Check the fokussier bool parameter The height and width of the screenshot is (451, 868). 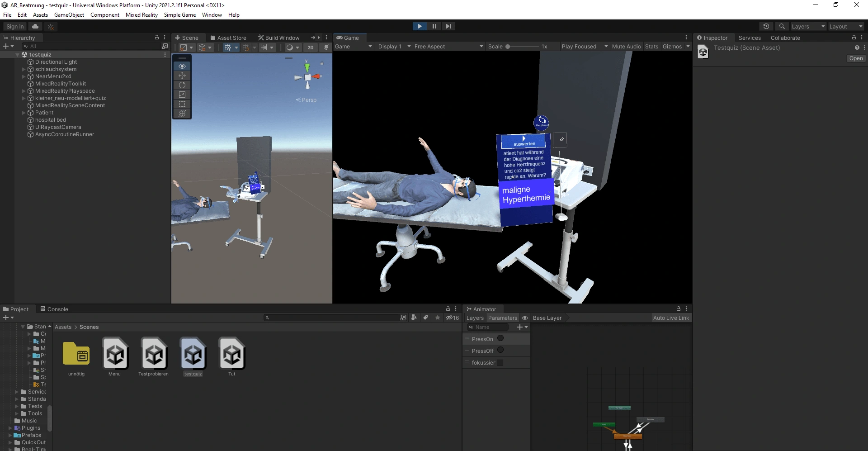click(x=500, y=362)
